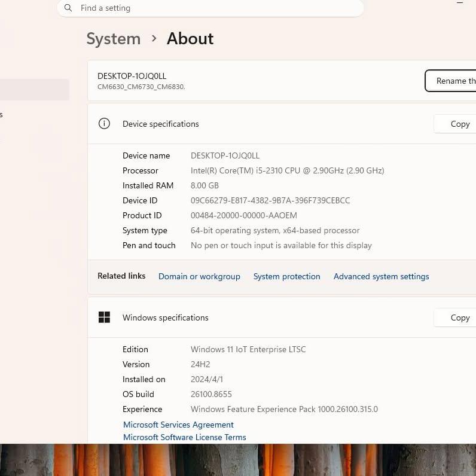Open Advanced system settings link
476x476 pixels.
pos(381,276)
